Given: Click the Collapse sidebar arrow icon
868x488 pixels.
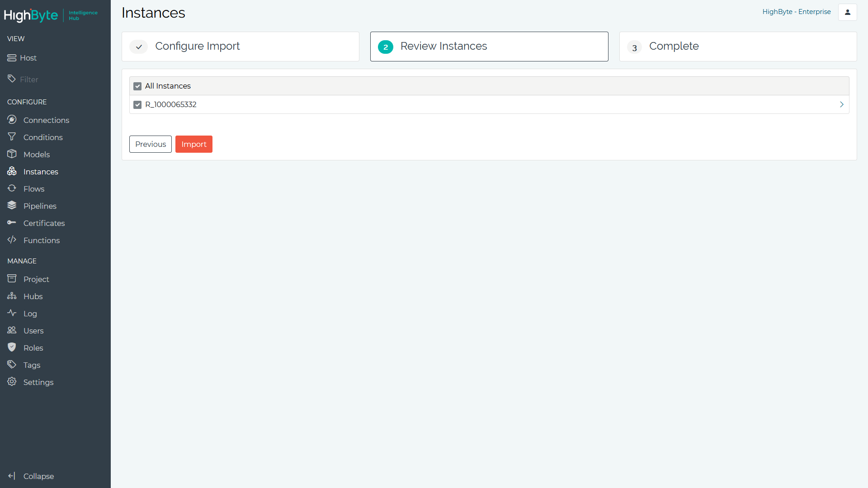Looking at the screenshot, I should 12,476.
